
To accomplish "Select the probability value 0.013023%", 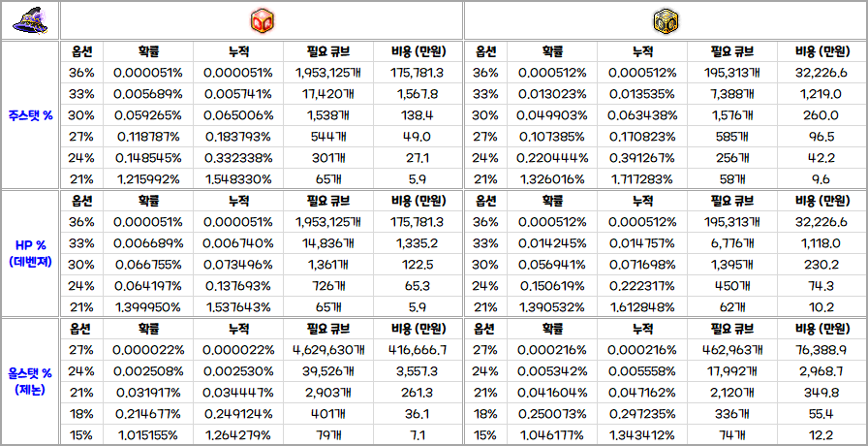I will coord(552,94).
